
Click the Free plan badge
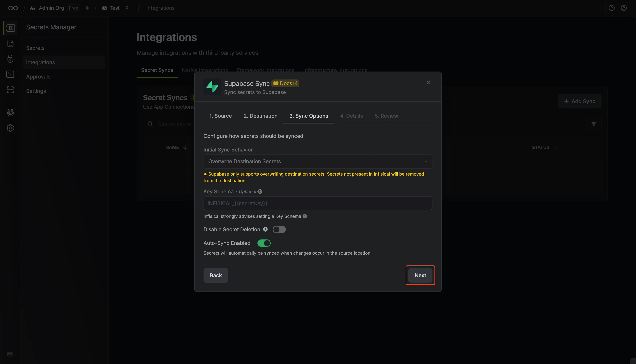point(73,8)
